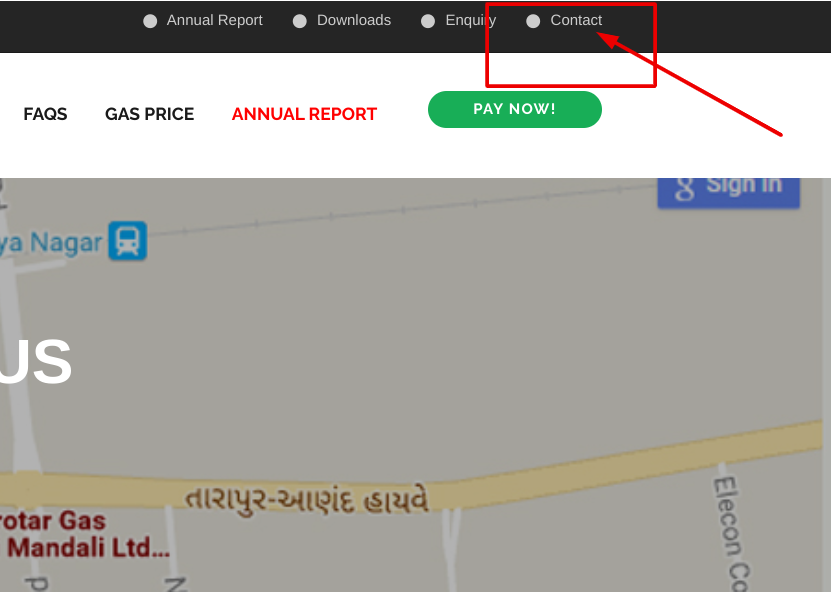Viewport: 831px width, 611px height.
Task: Open the Contact link in top bar
Action: (x=576, y=20)
